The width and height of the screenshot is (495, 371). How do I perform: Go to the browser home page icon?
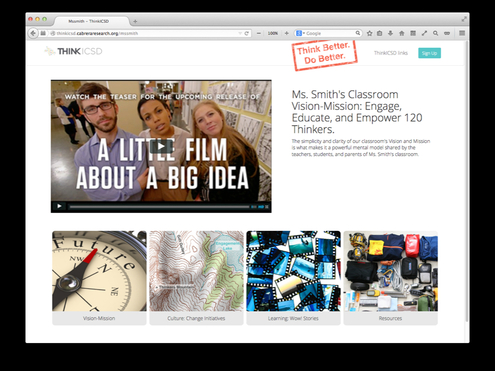(402, 33)
